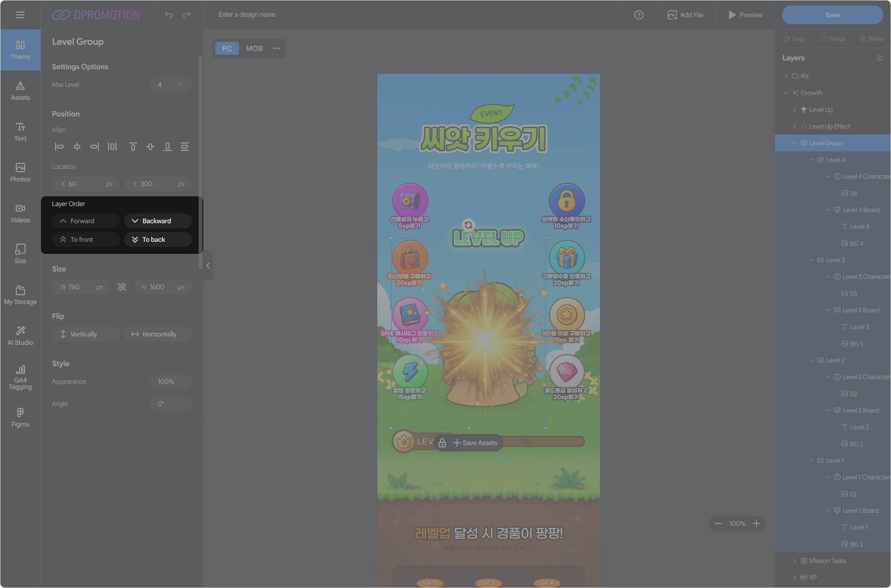Click the X location input field
This screenshot has width=891, height=588.
[x=86, y=184]
